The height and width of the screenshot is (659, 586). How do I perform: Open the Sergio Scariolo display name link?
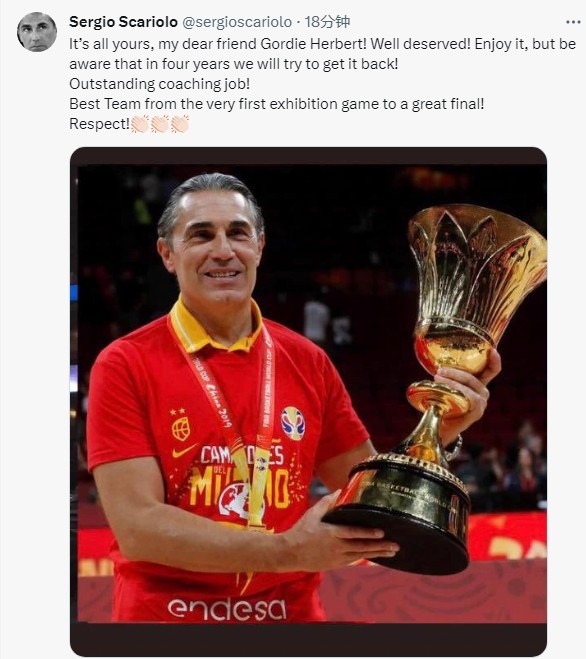tap(123, 22)
